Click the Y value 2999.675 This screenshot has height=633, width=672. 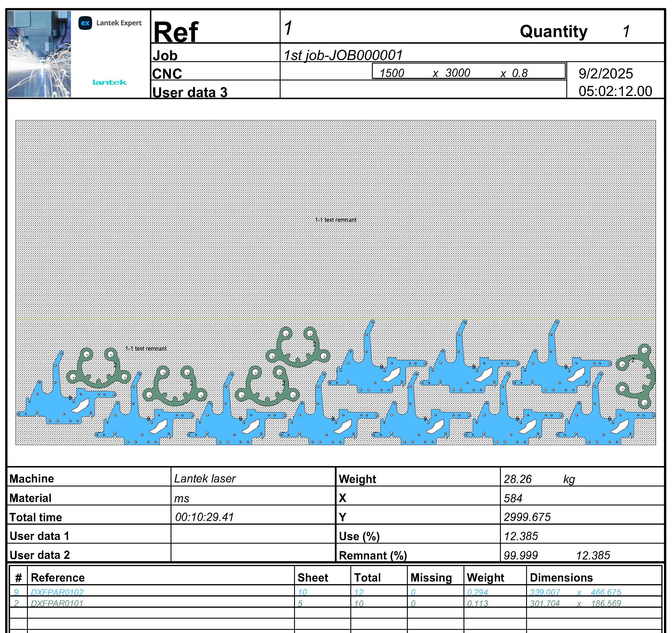click(x=527, y=517)
